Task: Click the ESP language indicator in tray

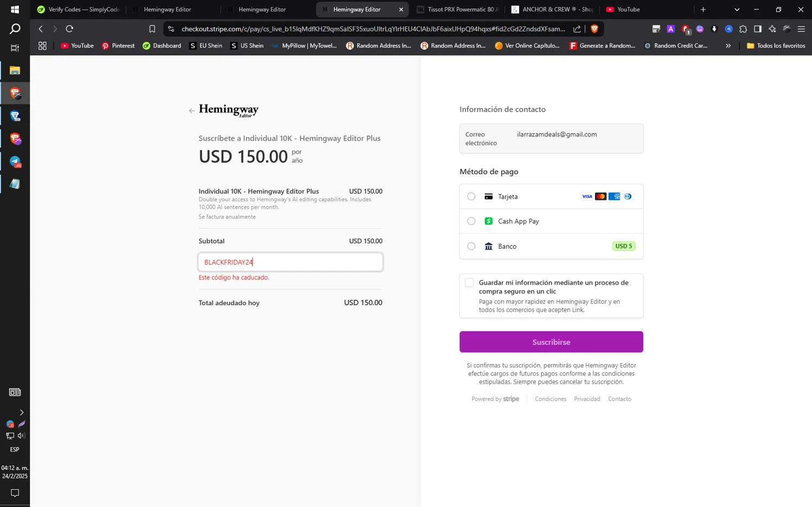Action: coord(15,450)
